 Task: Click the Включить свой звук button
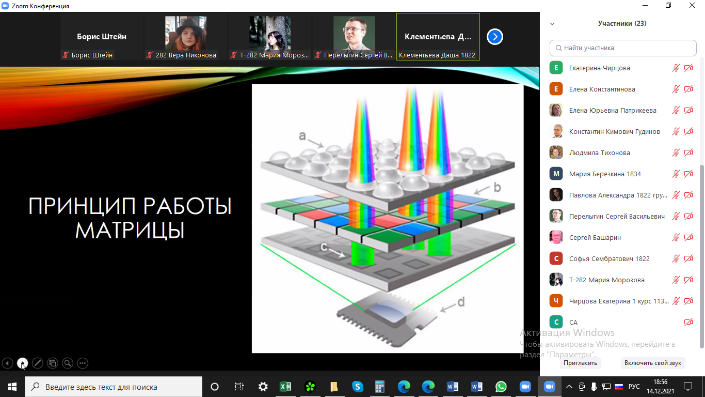[653, 363]
